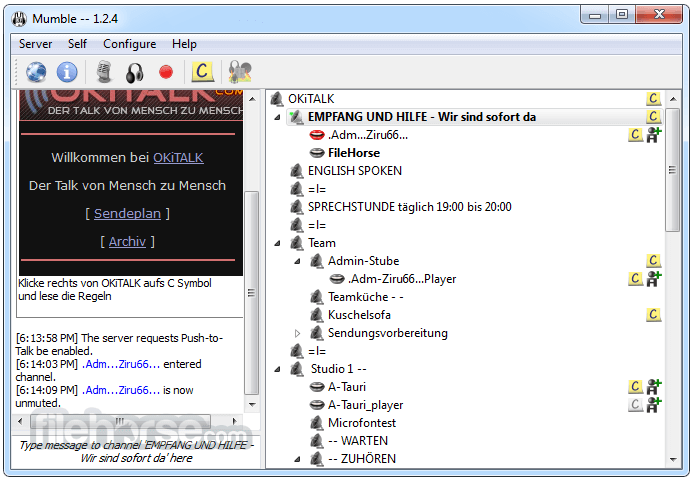View comment of A-Tauri user
The width and height of the screenshot is (692, 480).
click(x=635, y=387)
